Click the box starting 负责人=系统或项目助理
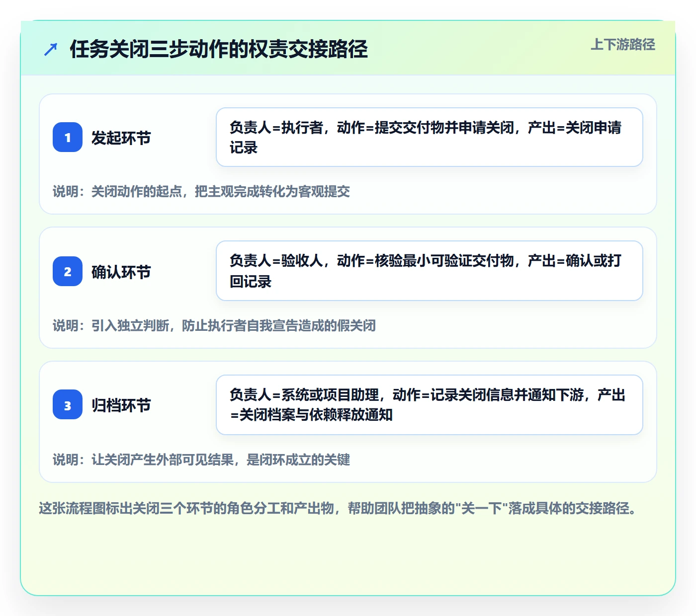Image resolution: width=696 pixels, height=616 pixels. pos(430,405)
